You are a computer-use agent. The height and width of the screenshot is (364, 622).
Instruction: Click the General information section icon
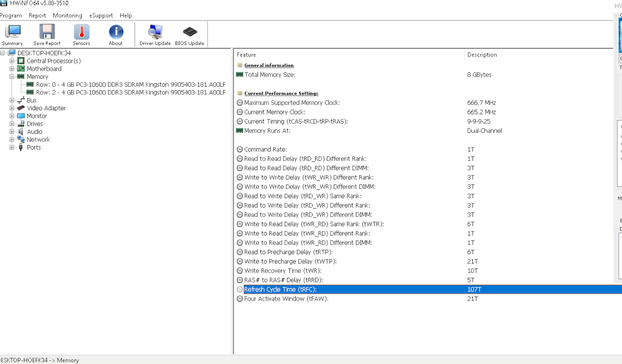240,65
